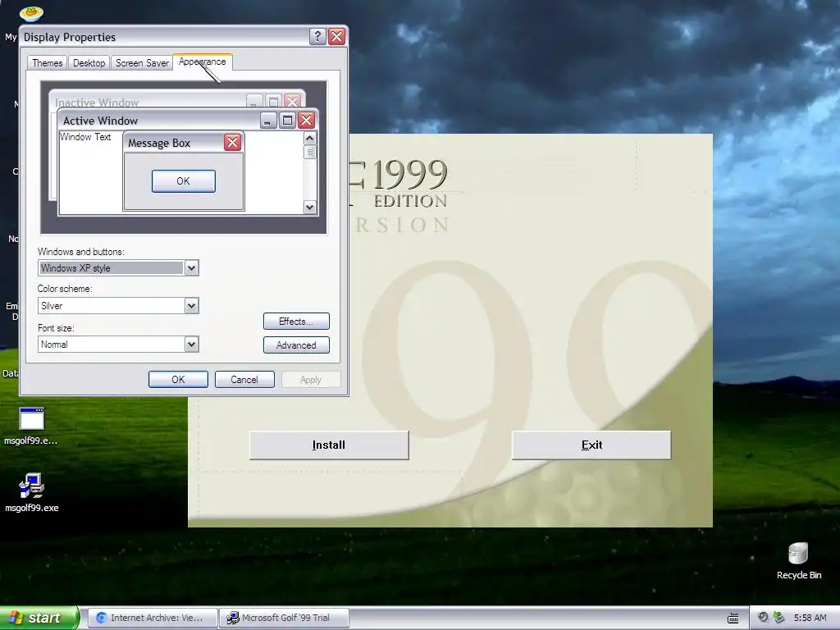
Task: Click the first system tray icon
Action: click(762, 618)
